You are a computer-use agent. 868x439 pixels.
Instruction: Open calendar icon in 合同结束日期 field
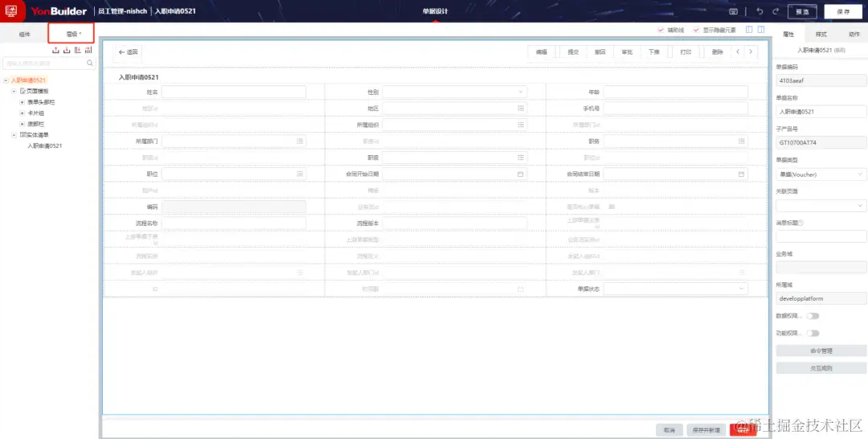[741, 174]
